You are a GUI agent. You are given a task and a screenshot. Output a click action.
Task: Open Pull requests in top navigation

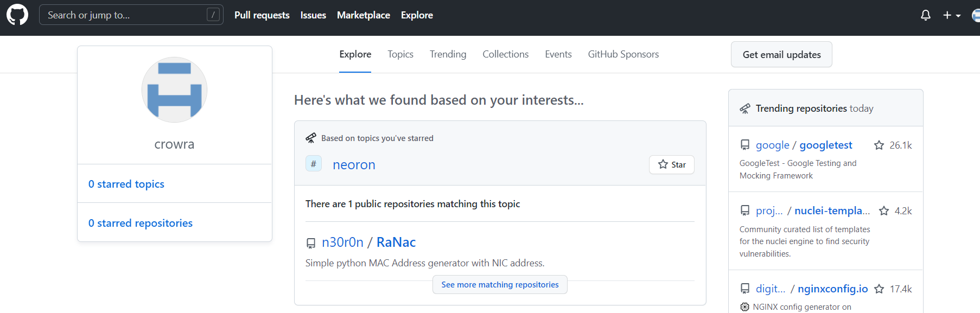point(262,15)
